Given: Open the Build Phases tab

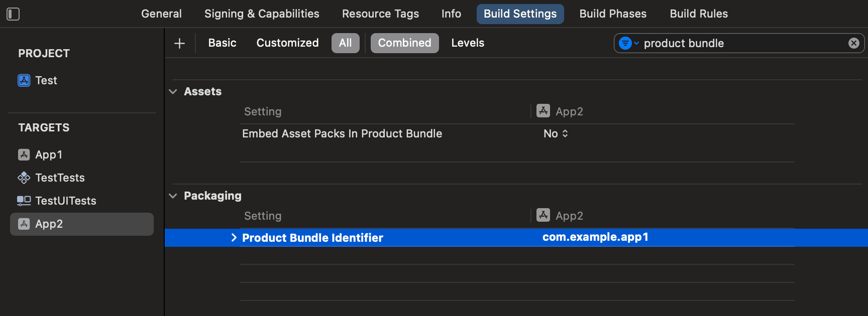Looking at the screenshot, I should (613, 14).
